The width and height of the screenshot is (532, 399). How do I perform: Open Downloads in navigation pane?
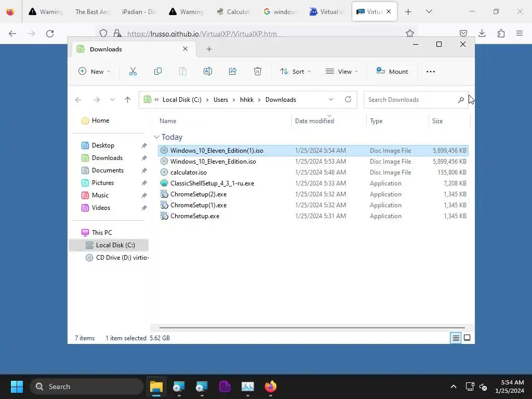tap(102, 158)
